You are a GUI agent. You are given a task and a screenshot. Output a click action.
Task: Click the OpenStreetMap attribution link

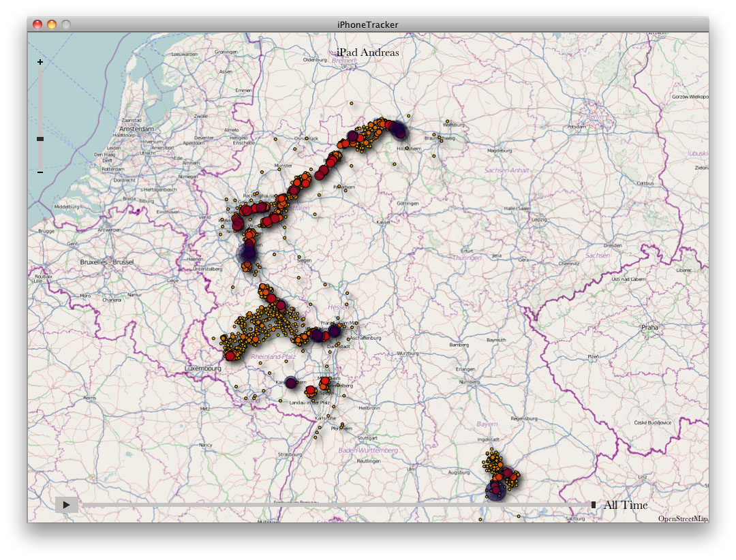[682, 518]
